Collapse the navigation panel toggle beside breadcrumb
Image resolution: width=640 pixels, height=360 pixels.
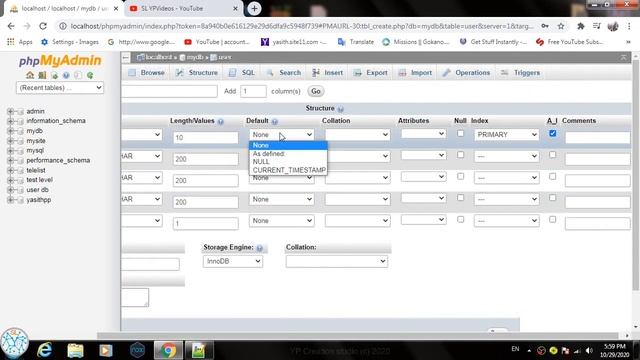(126, 58)
